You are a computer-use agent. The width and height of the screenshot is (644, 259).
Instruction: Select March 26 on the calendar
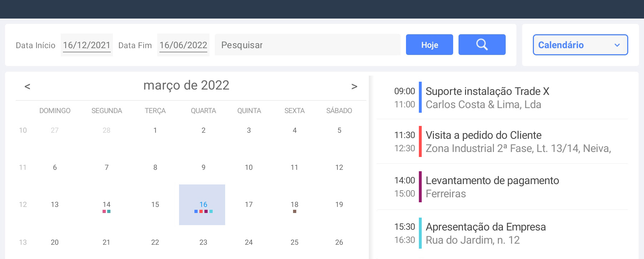pos(339,243)
